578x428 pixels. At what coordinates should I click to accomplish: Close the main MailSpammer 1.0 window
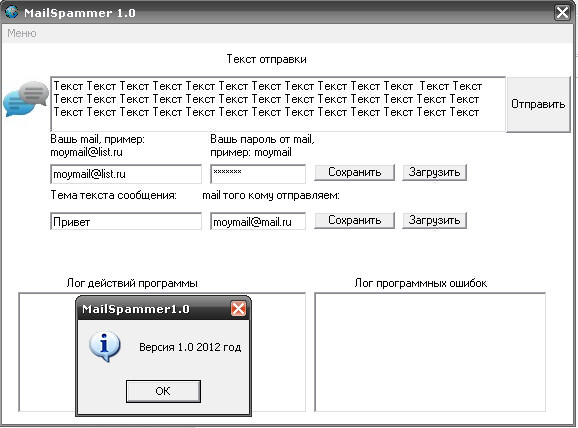point(563,13)
